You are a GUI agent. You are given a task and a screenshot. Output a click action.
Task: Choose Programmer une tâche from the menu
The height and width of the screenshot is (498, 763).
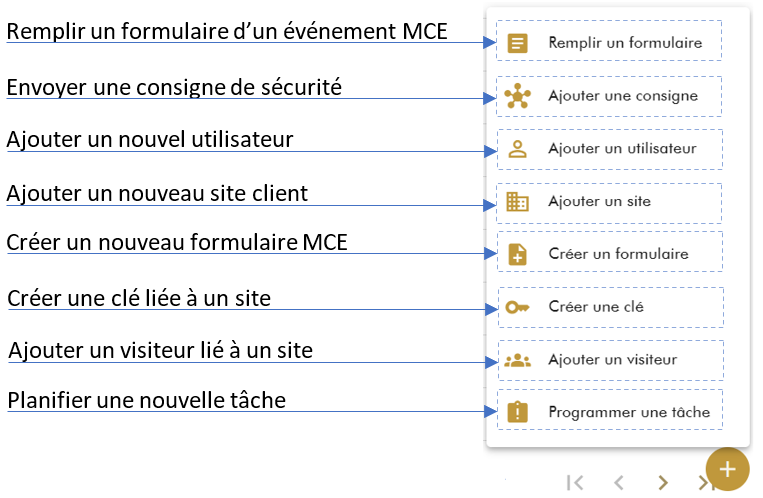(x=629, y=412)
